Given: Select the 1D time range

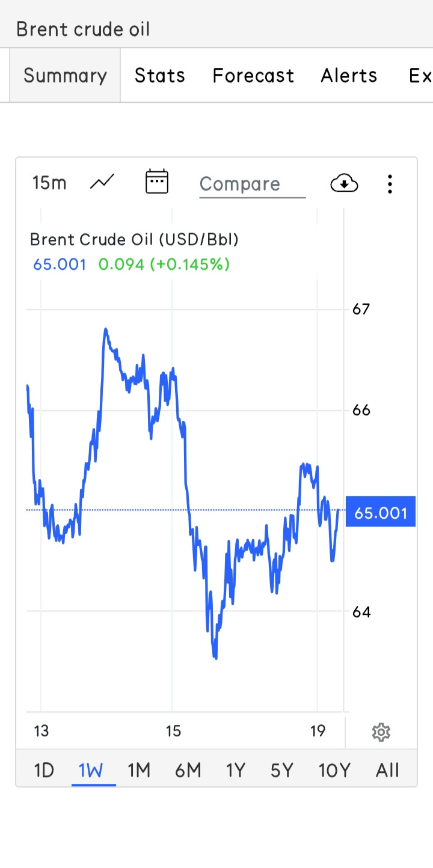Looking at the screenshot, I should click(x=44, y=770).
